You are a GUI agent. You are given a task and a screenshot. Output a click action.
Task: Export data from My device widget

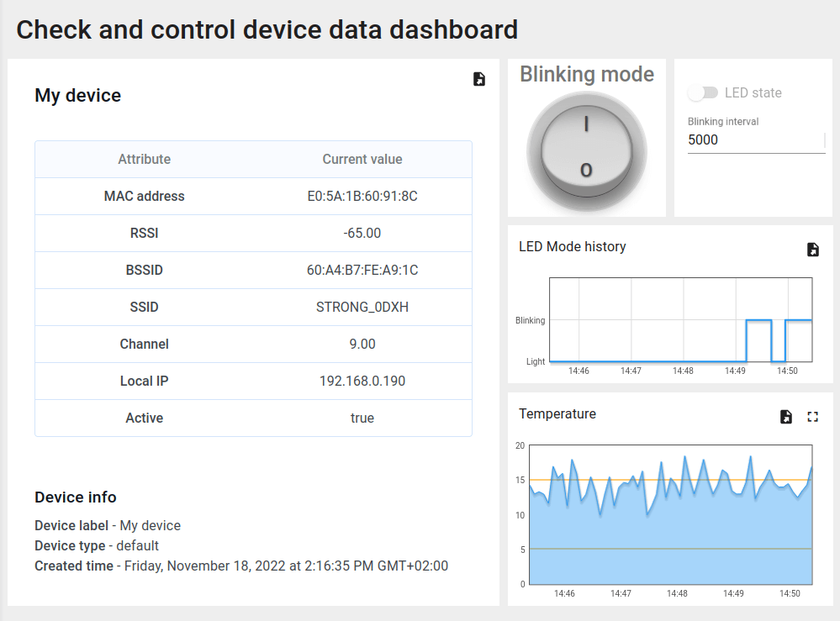click(x=478, y=79)
